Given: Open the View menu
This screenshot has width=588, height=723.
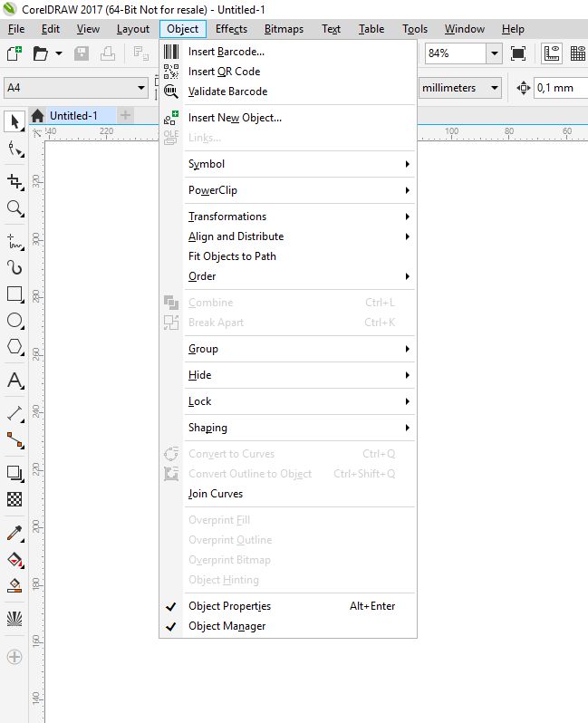Looking at the screenshot, I should click(x=88, y=29).
